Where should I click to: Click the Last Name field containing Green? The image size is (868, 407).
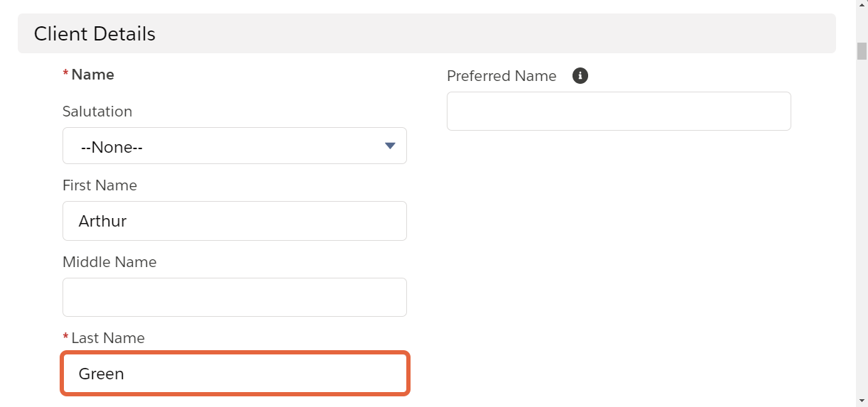tap(234, 373)
